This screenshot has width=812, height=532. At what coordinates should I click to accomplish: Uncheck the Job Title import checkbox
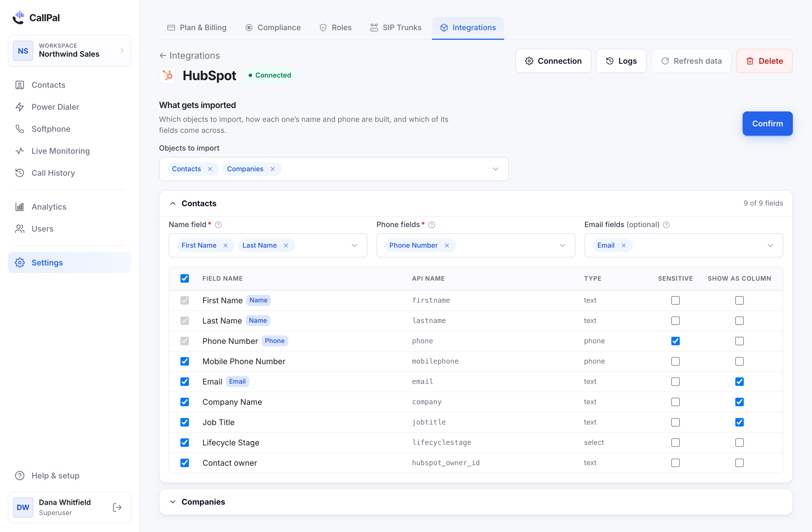[x=185, y=422]
